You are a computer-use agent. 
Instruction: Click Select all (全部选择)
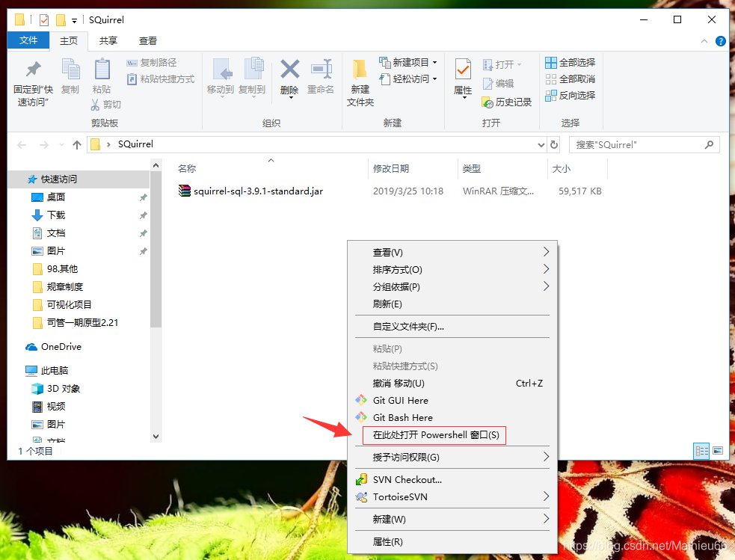pyautogui.click(x=570, y=62)
